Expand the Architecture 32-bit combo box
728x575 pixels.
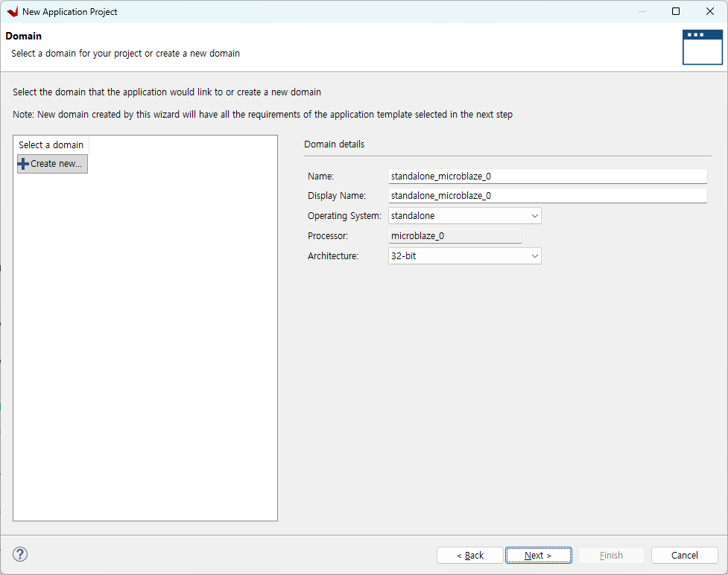[464, 256]
